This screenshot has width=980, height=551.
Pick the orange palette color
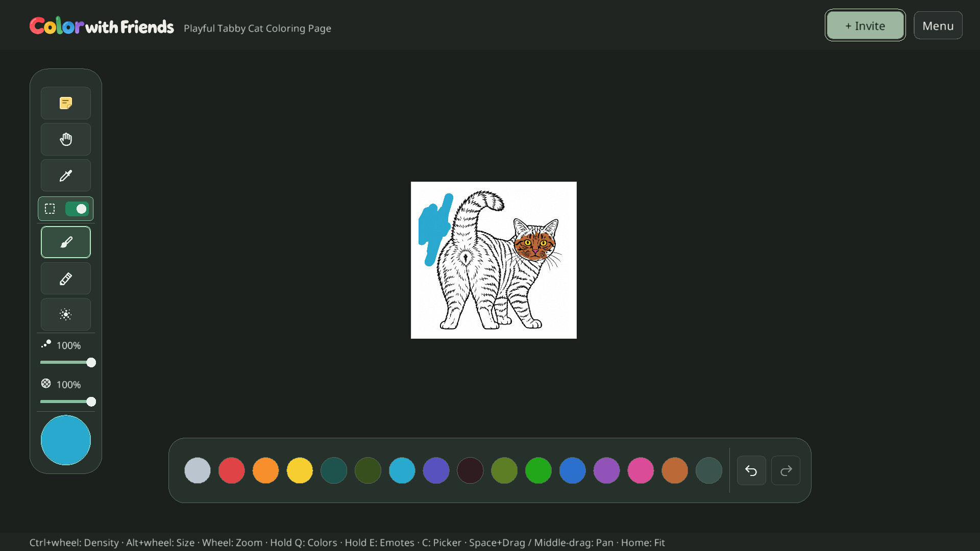[x=265, y=470]
